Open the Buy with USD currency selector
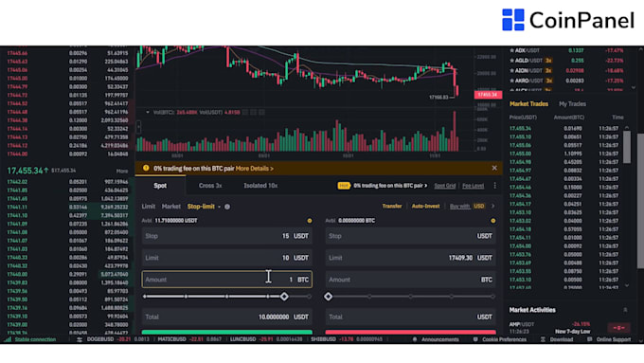Image resolution: width=644 pixels, height=363 pixels. pos(479,206)
